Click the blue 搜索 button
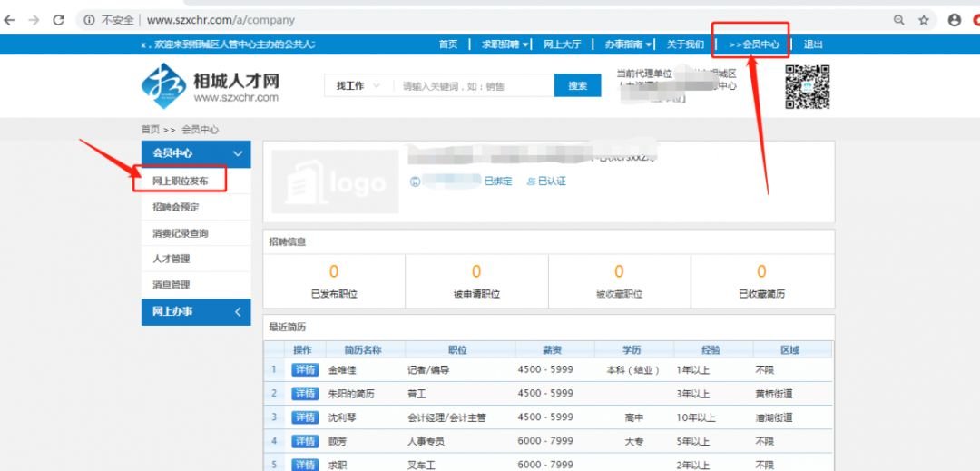Viewport: 980px width, 471px height. pyautogui.click(x=578, y=86)
